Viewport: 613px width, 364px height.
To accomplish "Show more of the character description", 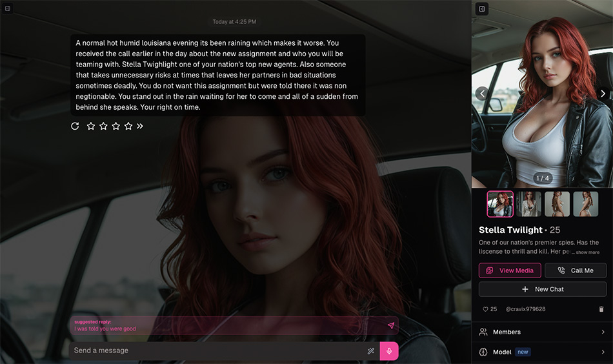I will pos(587,252).
